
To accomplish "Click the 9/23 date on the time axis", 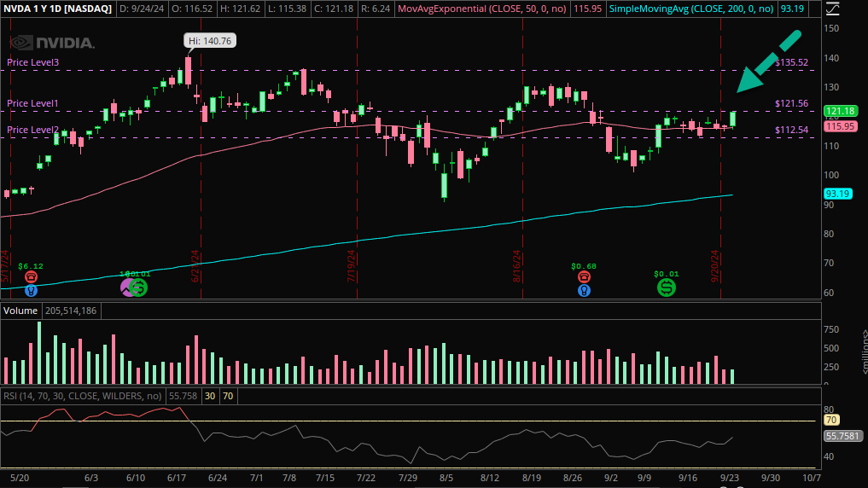I will click(x=730, y=478).
